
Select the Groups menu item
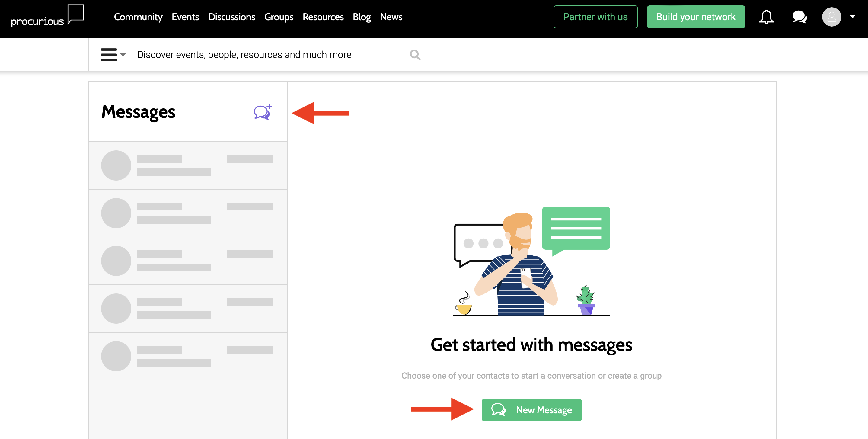point(279,17)
